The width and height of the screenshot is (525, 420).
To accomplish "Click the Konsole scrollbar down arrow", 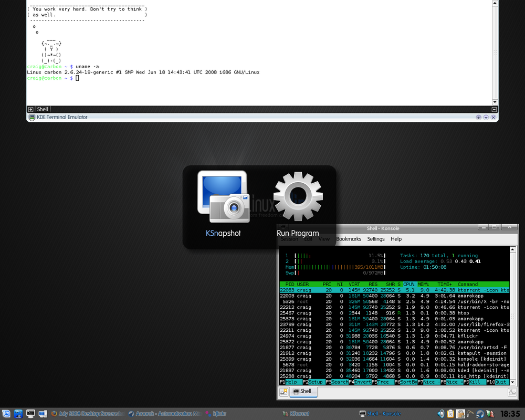I will (x=512, y=382).
